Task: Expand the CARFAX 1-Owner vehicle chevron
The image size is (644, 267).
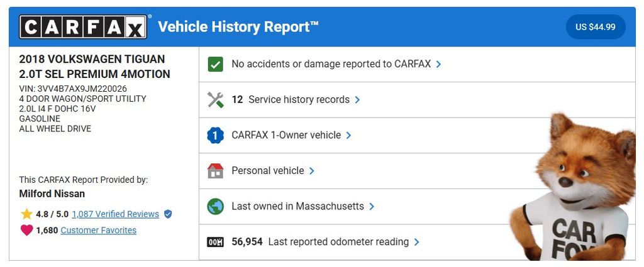Action: point(348,135)
